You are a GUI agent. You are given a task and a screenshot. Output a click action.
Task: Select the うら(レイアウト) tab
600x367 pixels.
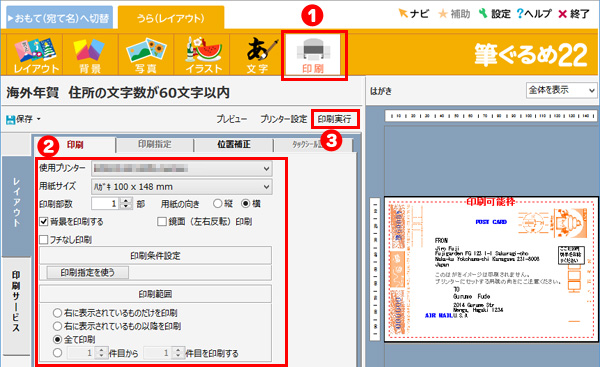coord(171,18)
